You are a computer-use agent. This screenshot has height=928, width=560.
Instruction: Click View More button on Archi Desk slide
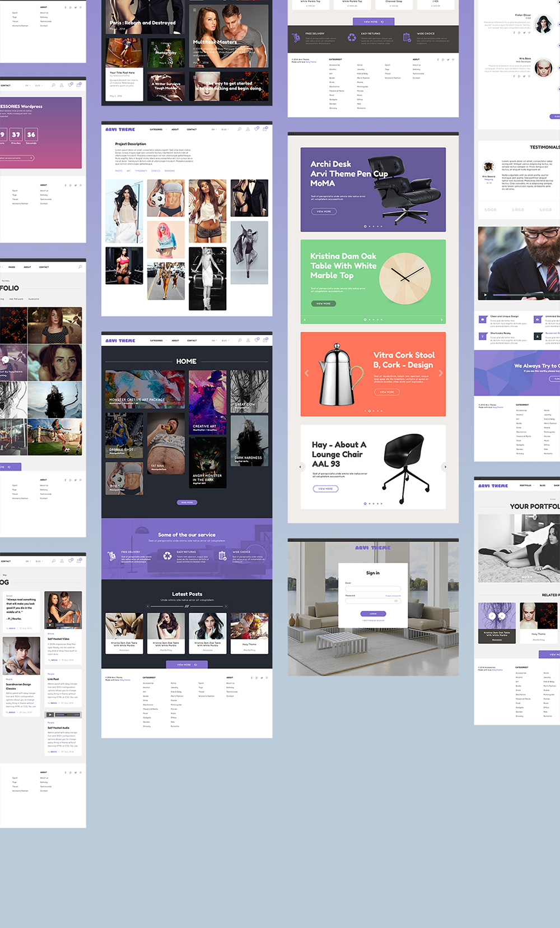click(x=324, y=212)
